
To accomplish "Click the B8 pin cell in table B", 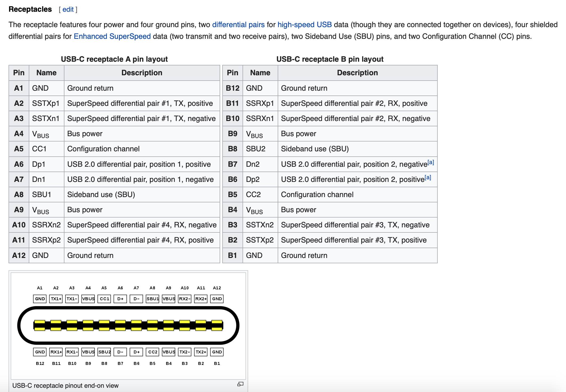I will 232,149.
